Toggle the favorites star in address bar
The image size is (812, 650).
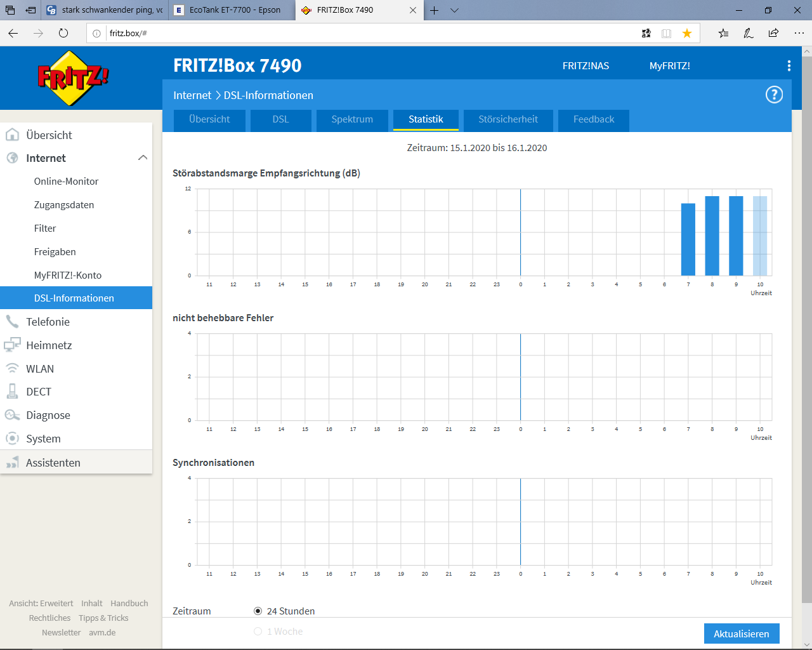coord(687,33)
